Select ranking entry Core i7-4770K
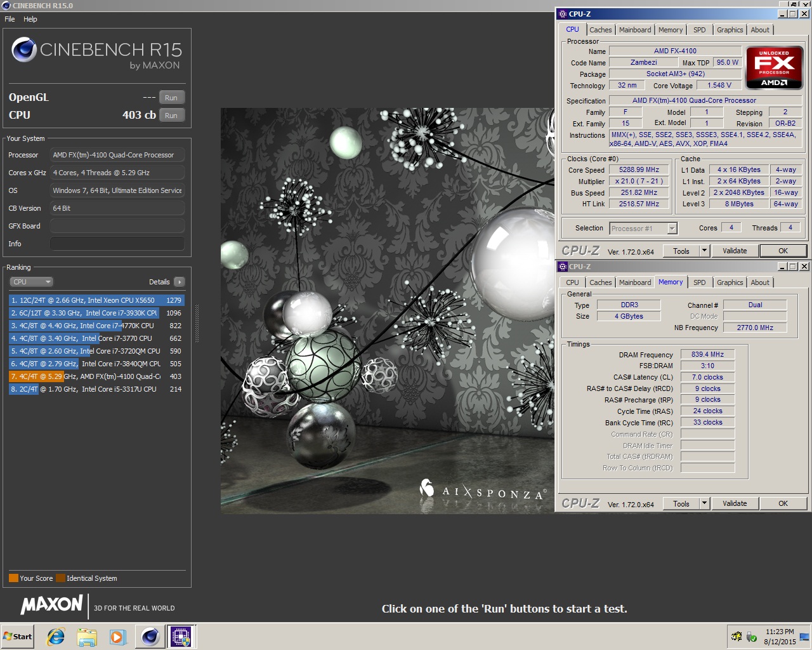 96,326
